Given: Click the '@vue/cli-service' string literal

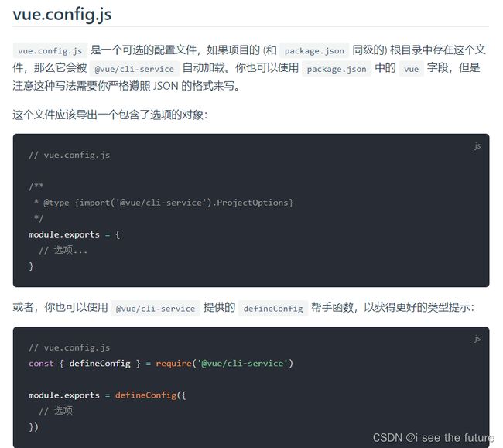Looking at the screenshot, I should coord(242,364).
